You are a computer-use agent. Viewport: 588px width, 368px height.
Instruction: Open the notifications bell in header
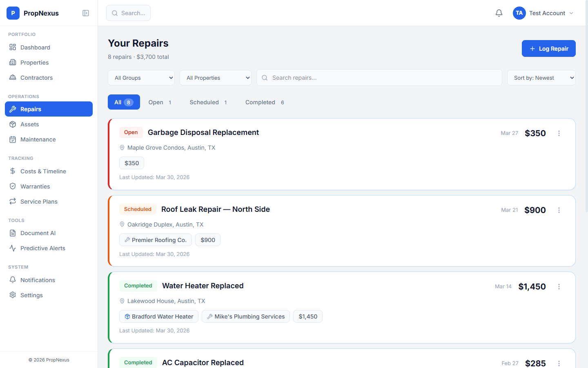pyautogui.click(x=499, y=13)
